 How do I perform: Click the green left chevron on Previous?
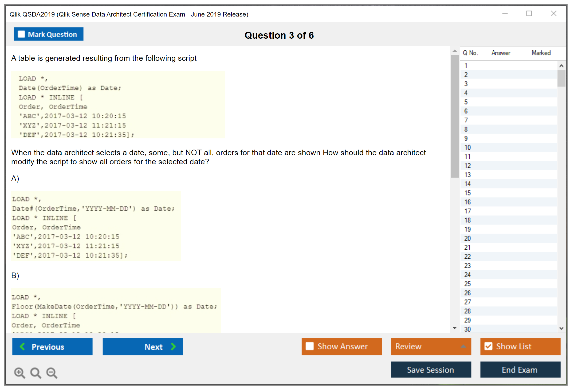(x=22, y=346)
